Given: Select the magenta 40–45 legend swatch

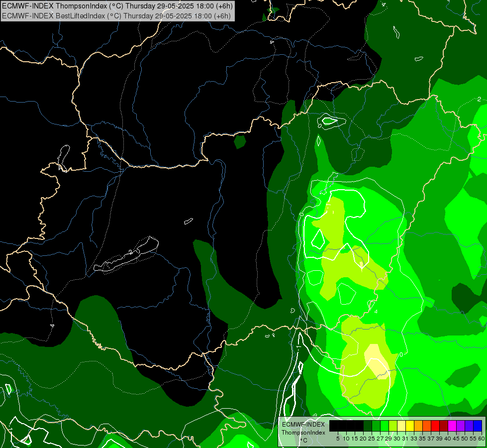Looking at the screenshot, I should pos(453,426).
